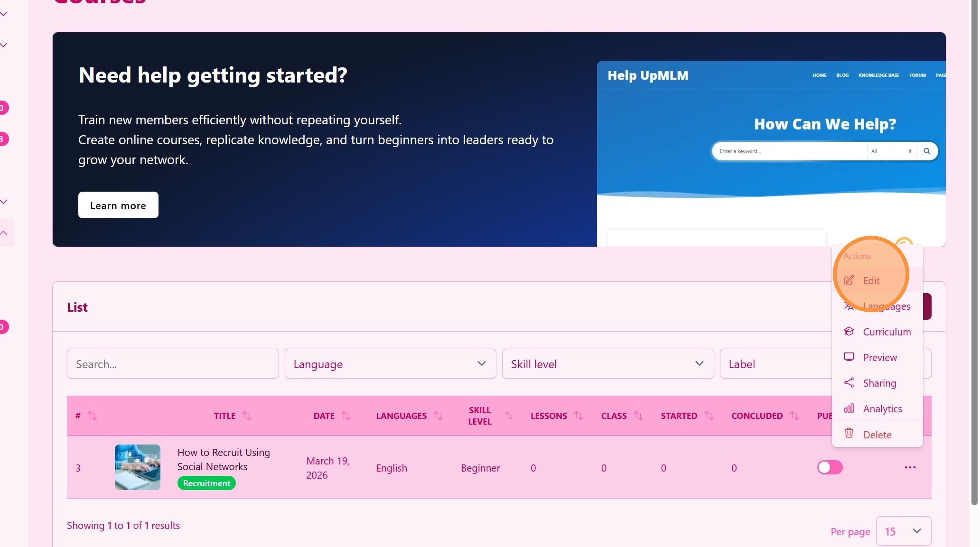Click the Edit pencil icon in Actions menu

click(x=849, y=280)
